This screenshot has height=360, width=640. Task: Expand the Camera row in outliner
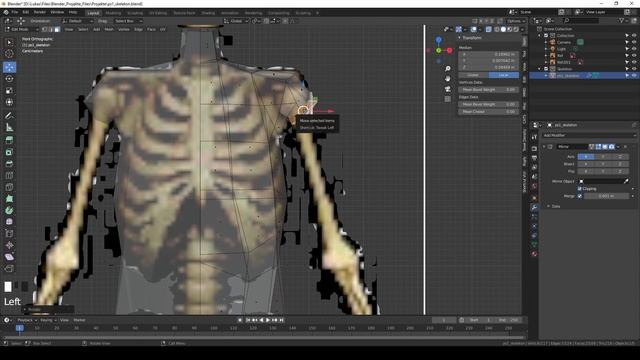[546, 42]
